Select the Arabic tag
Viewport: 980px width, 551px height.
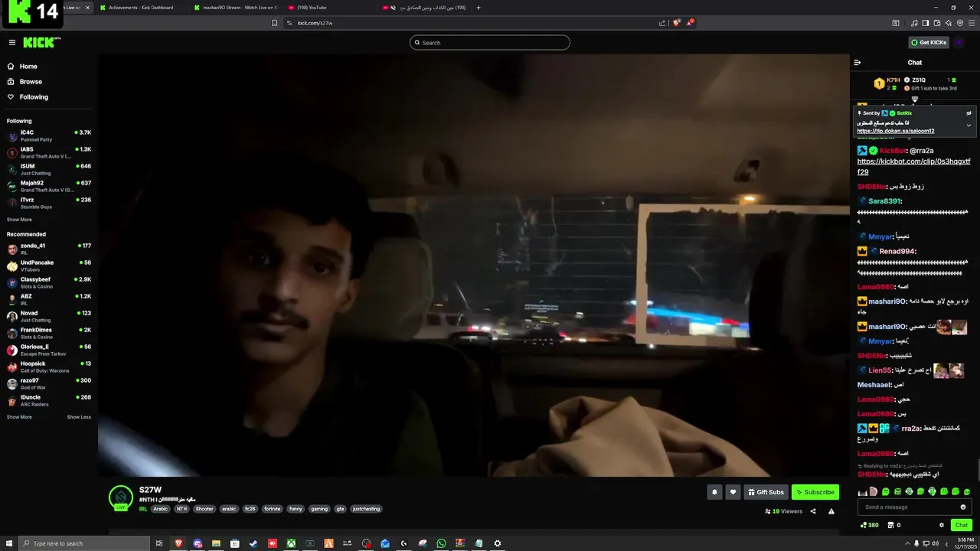(x=160, y=509)
